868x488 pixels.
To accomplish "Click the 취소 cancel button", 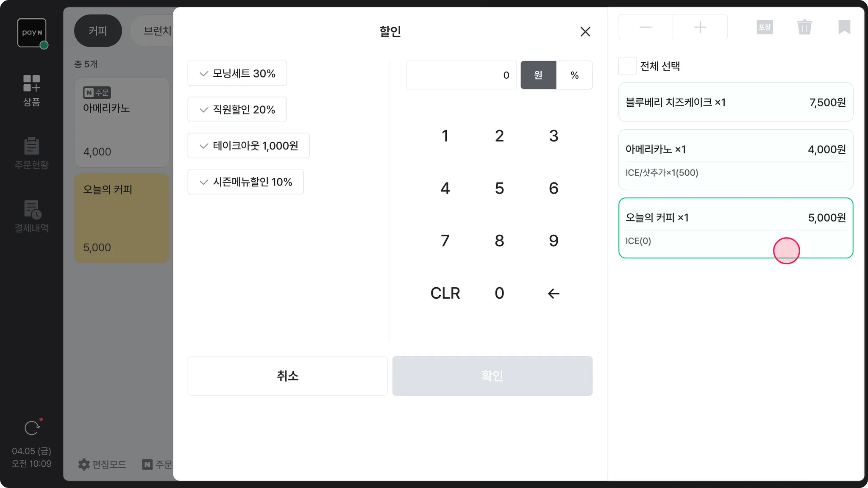I will coord(287,376).
